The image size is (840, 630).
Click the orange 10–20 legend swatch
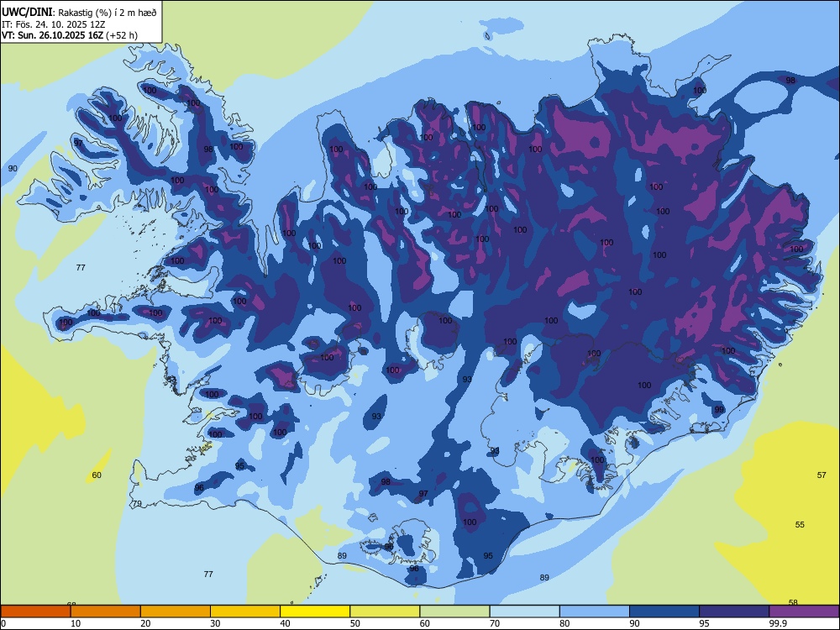106,612
